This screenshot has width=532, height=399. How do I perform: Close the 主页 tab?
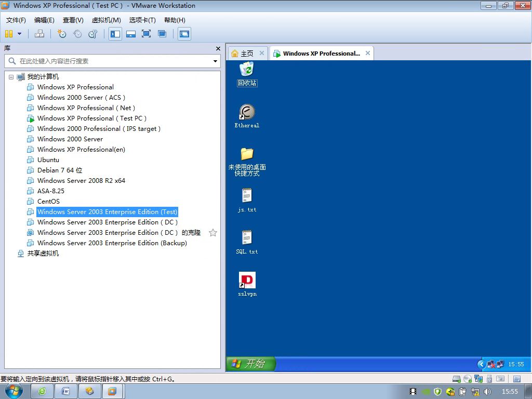[262, 54]
